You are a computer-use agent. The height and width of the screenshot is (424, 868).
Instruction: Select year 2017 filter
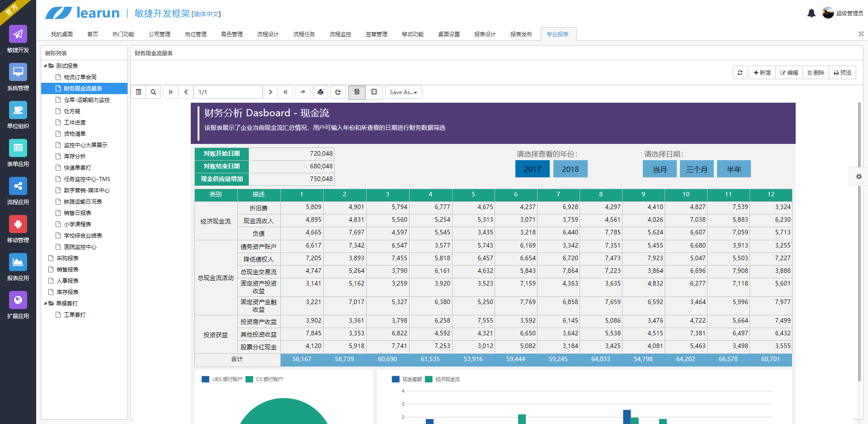(x=533, y=169)
